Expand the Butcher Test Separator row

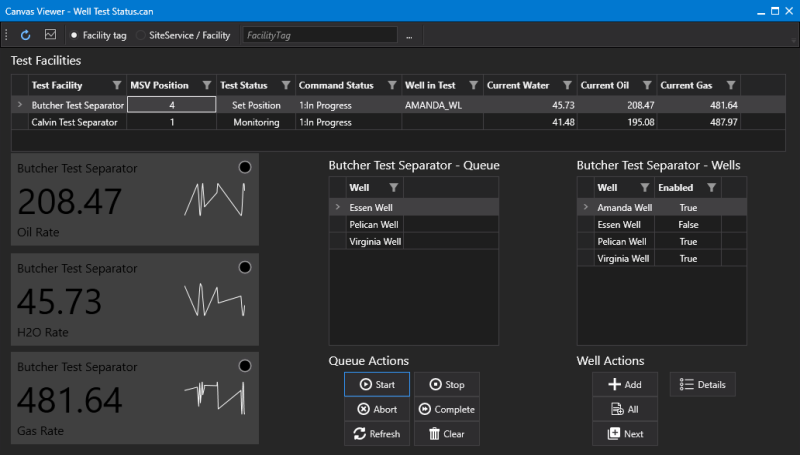(19, 105)
